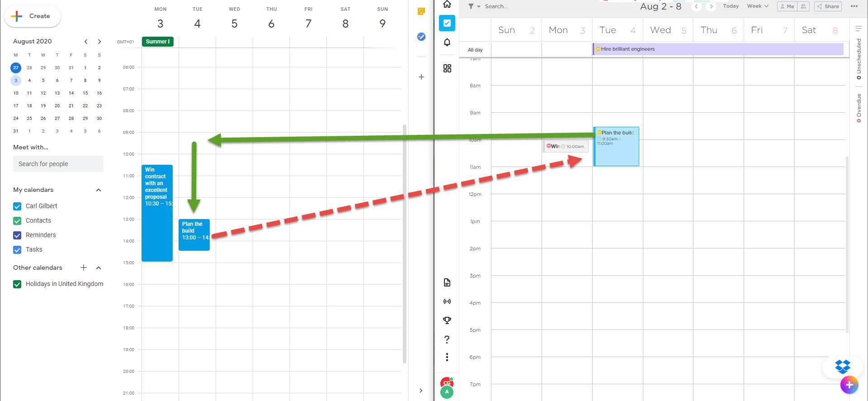Viewport: 868px width, 401px height.
Task: Click the task calendar vertical scrollbar
Action: pyautogui.click(x=847, y=244)
